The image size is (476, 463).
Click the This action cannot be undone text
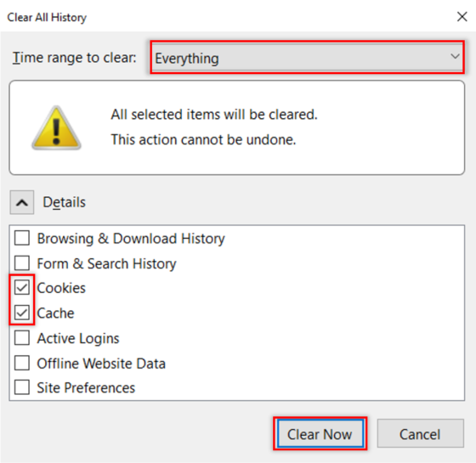(x=203, y=140)
